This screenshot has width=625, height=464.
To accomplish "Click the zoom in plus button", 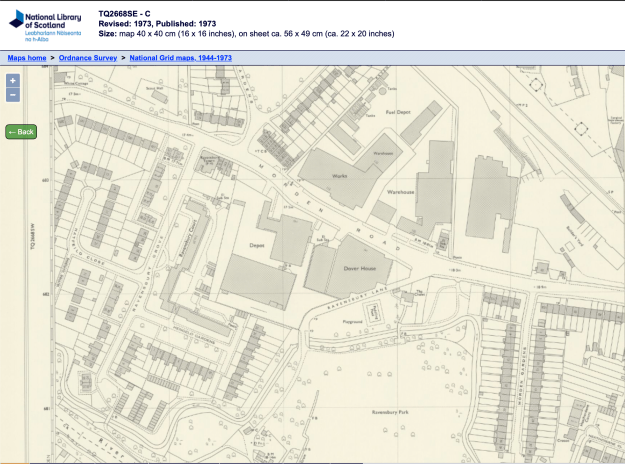I will pyautogui.click(x=12, y=80).
